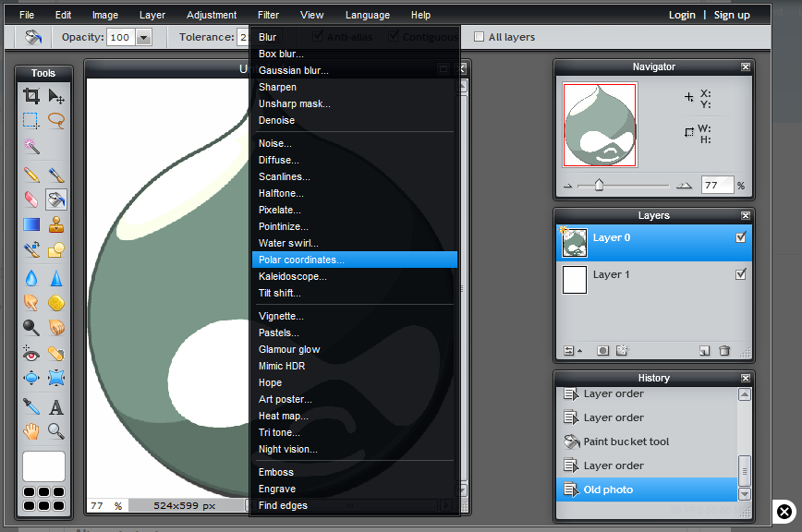802x532 pixels.
Task: Expand the layer settings toggle in Layers panel
Action: pyautogui.click(x=572, y=351)
